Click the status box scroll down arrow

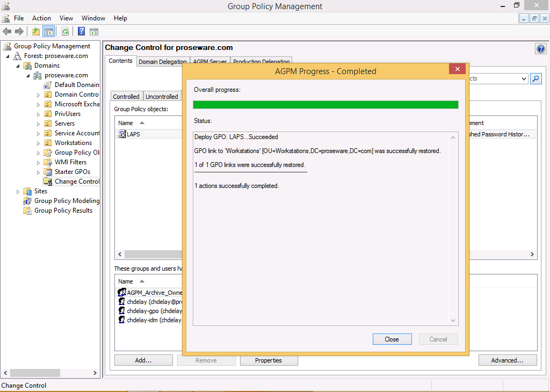pos(453,321)
